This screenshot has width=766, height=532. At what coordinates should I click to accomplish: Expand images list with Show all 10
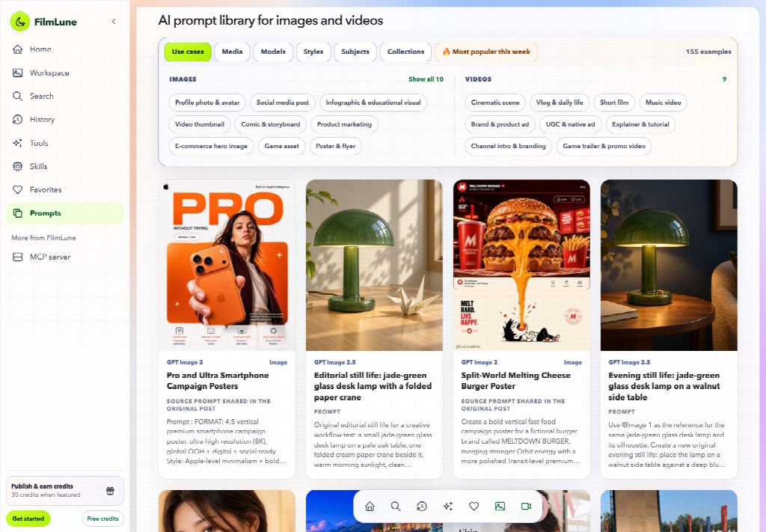point(426,79)
